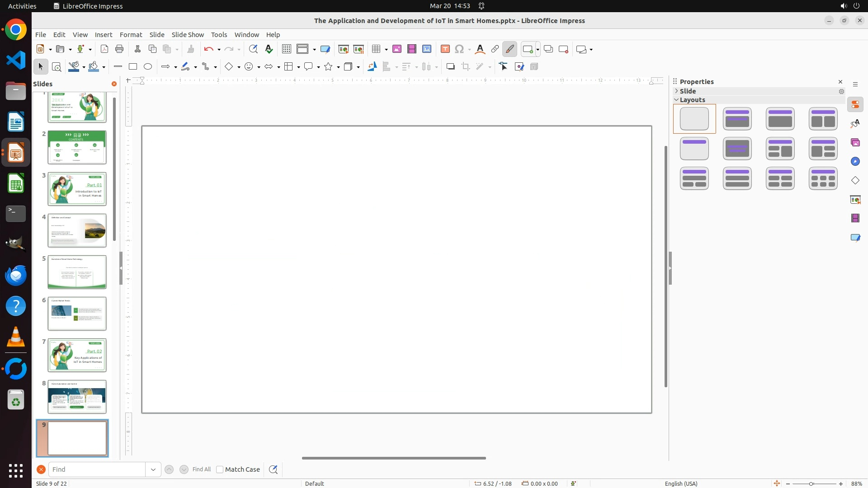868x488 pixels.
Task: Select the Ellipse drawing tool
Action: pyautogui.click(x=148, y=67)
